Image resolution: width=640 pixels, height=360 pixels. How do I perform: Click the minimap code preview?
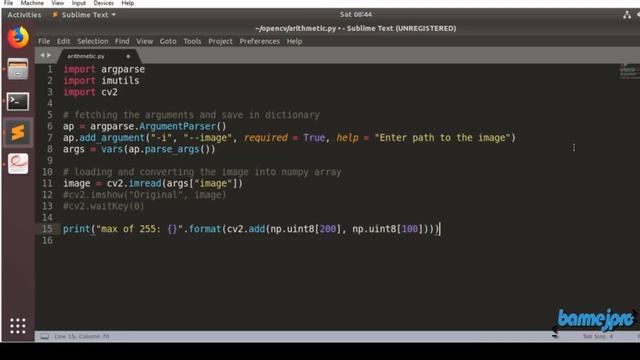pyautogui.click(x=629, y=71)
